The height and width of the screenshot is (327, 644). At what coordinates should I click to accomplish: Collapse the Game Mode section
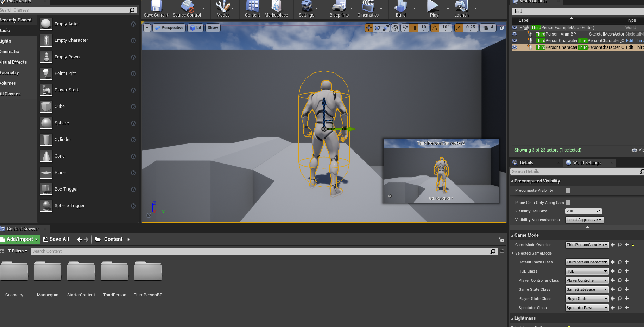(512, 235)
